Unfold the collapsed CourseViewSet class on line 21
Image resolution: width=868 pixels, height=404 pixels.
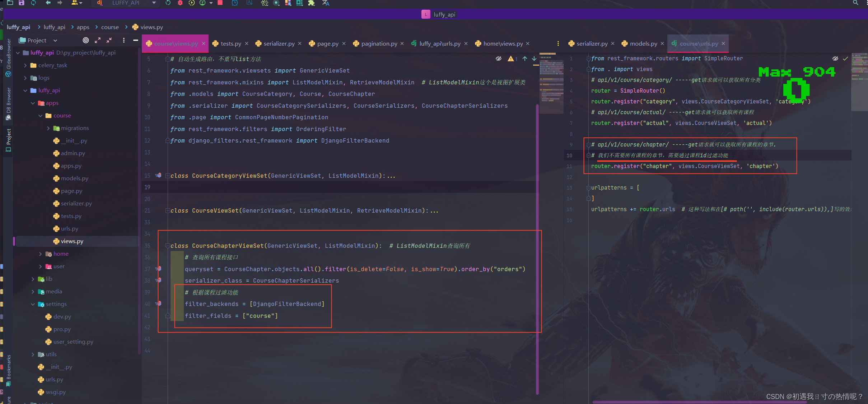(x=168, y=211)
